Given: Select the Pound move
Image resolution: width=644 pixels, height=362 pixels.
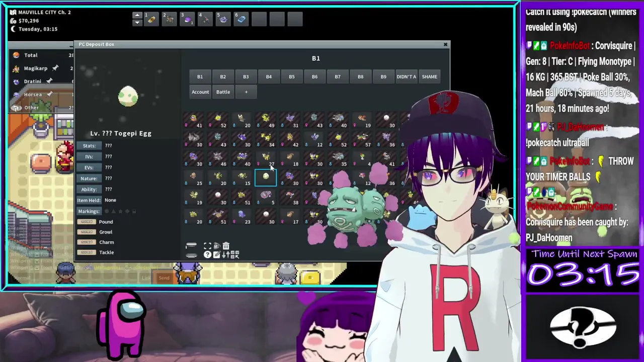Looking at the screenshot, I should click(x=106, y=222).
